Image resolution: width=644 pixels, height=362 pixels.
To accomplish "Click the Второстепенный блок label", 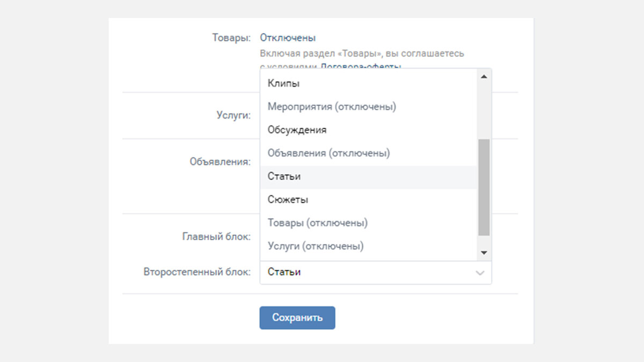I will [197, 272].
